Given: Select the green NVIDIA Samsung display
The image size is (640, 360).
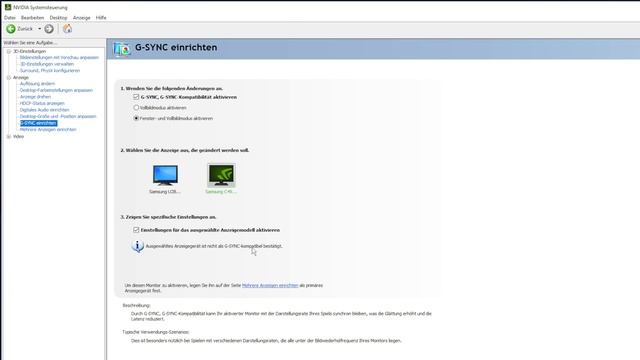Looking at the screenshot, I should click(221, 176).
